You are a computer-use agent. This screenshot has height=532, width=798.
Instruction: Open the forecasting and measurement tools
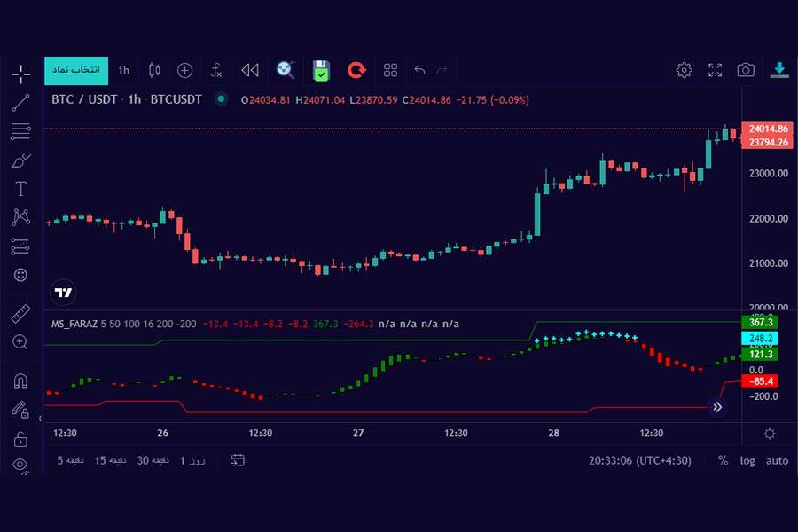tap(21, 246)
